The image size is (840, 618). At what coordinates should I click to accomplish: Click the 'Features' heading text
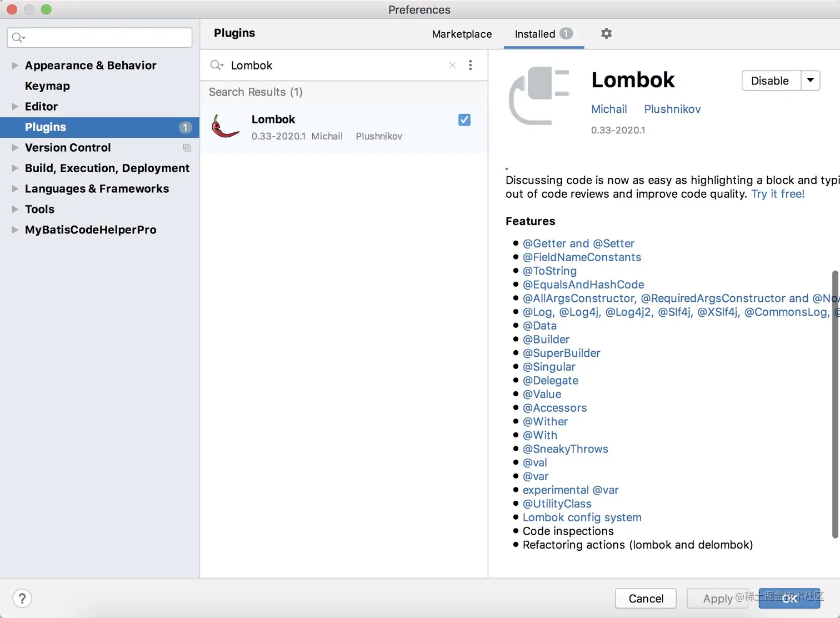tap(531, 221)
